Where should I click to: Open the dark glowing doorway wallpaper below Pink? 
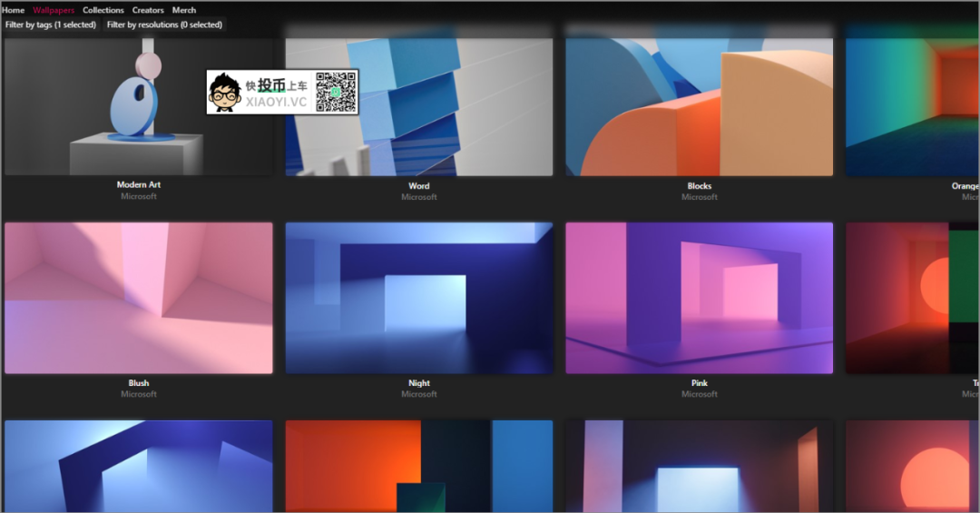click(699, 466)
